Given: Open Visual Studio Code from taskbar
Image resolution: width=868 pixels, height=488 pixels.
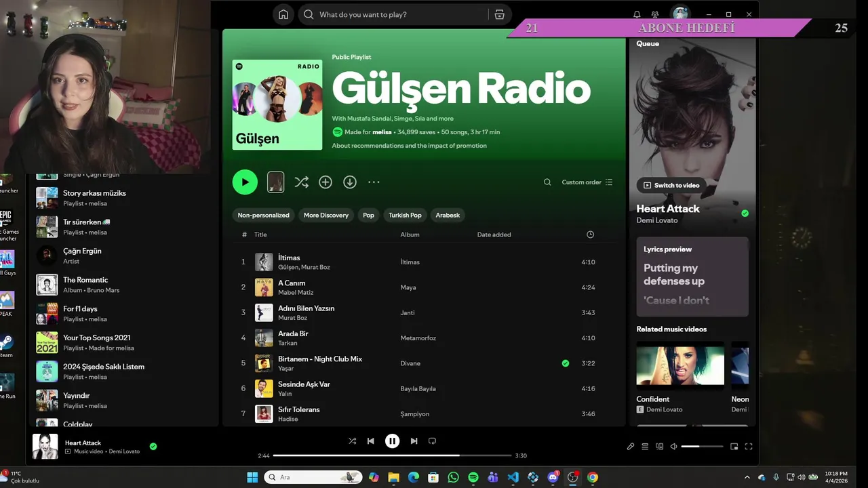Looking at the screenshot, I should [x=513, y=477].
